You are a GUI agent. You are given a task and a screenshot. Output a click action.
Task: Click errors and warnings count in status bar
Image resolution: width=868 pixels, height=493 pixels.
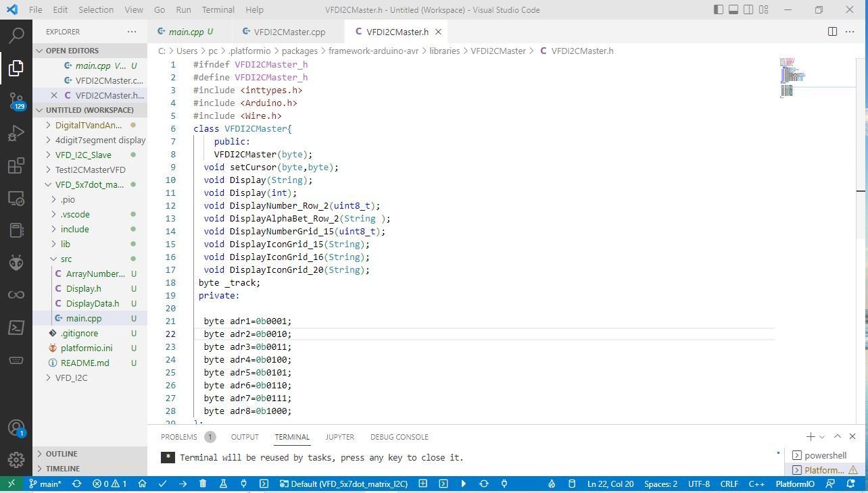coord(110,484)
